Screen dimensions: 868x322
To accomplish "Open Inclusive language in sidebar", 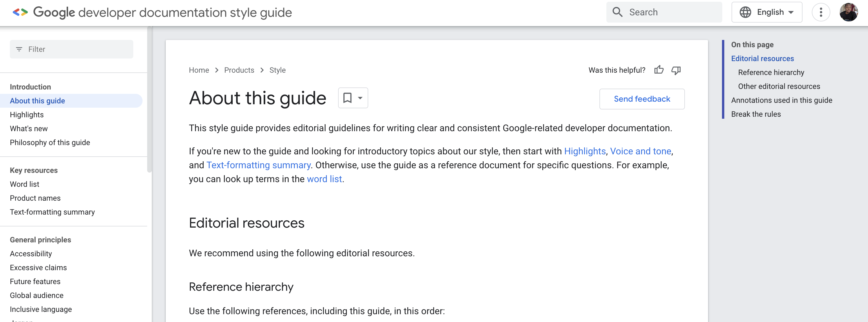I will click(x=41, y=309).
